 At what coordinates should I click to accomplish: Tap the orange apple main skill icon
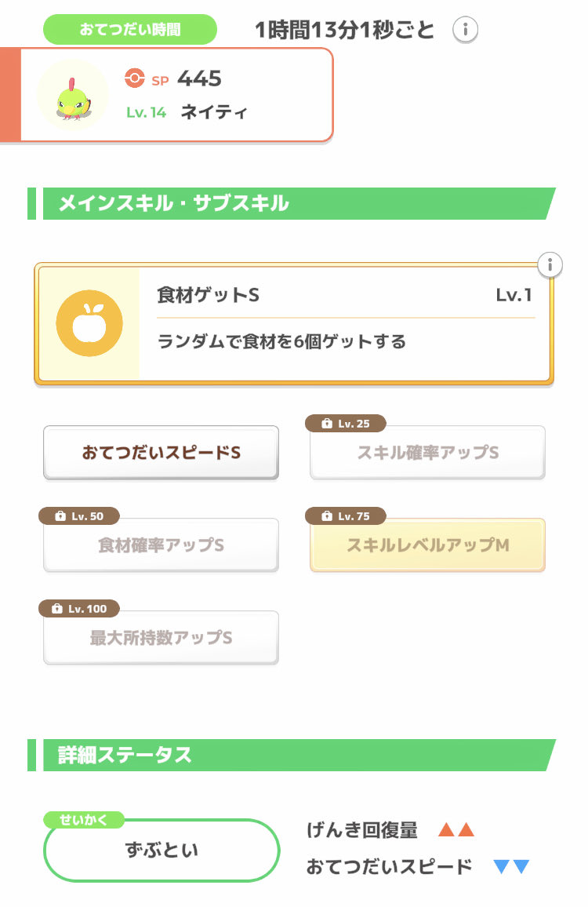pos(89,323)
